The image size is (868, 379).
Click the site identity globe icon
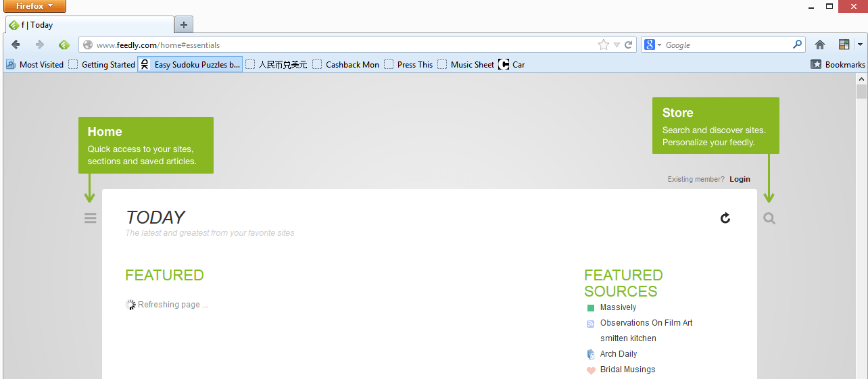(x=88, y=45)
